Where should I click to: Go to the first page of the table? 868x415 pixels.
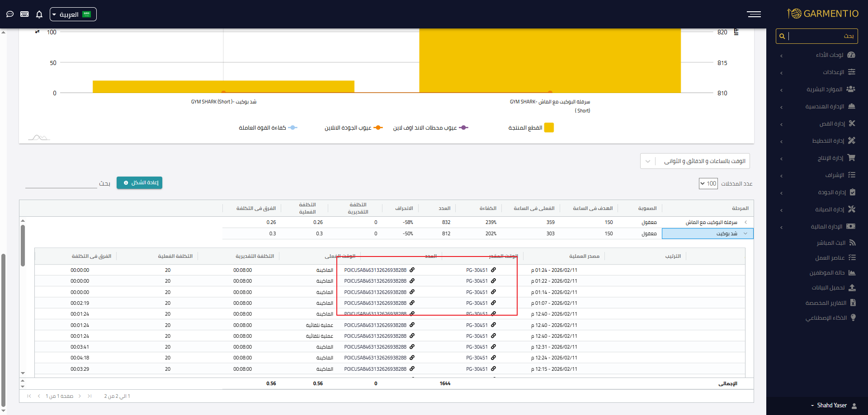click(90, 396)
